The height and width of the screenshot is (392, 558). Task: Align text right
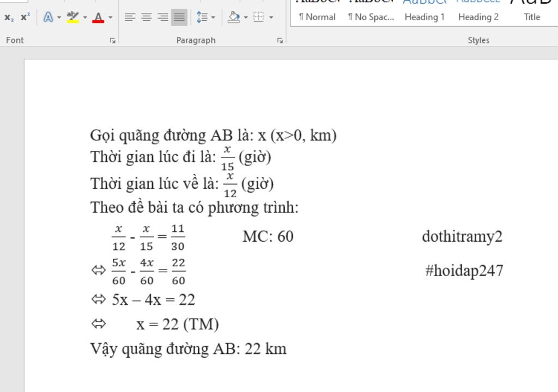[163, 17]
